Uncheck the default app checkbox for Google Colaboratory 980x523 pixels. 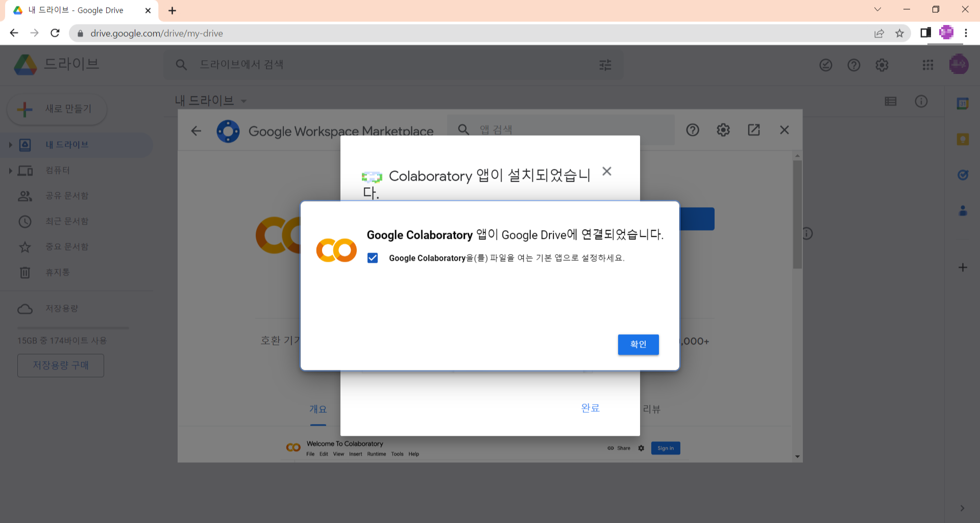[373, 258]
